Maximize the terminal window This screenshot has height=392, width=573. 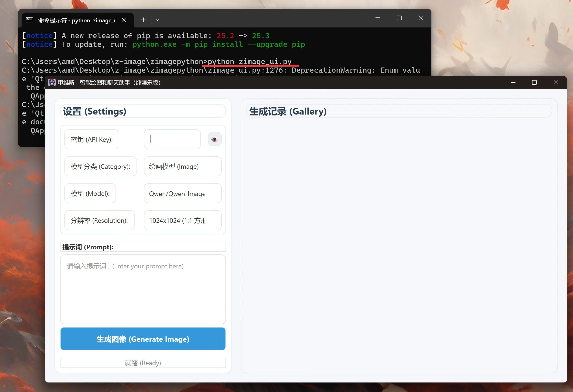tap(399, 18)
